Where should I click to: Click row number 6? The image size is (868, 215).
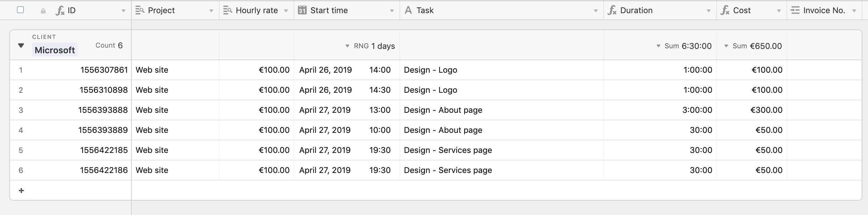point(21,170)
